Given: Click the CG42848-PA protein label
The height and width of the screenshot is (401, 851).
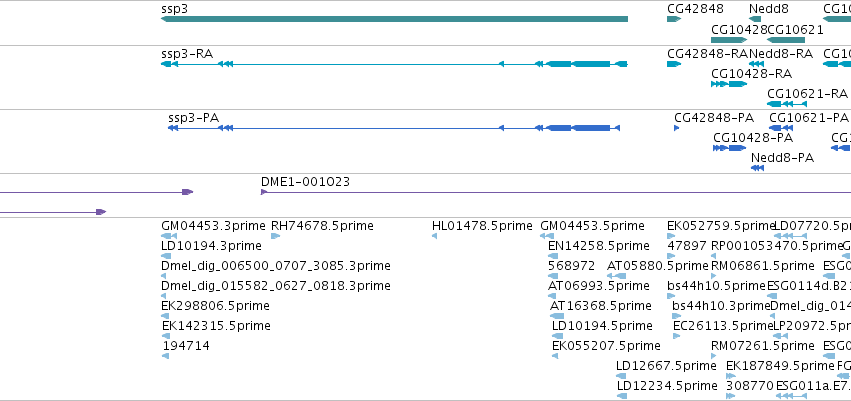Looking at the screenshot, I should 714,117.
